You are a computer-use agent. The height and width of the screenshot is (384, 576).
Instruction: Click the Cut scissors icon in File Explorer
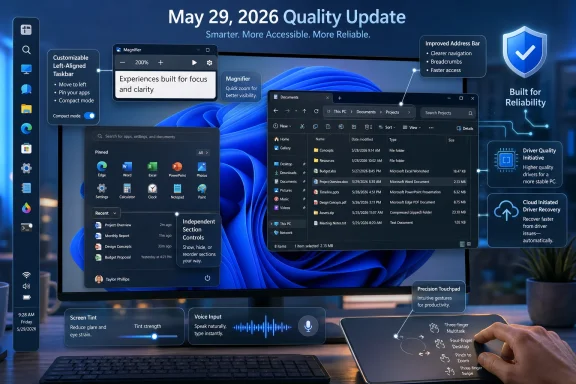click(302, 126)
